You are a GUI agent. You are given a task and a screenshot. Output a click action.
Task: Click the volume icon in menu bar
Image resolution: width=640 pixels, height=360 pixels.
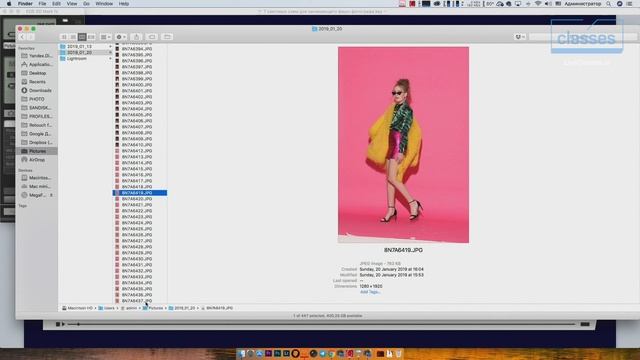548,4
